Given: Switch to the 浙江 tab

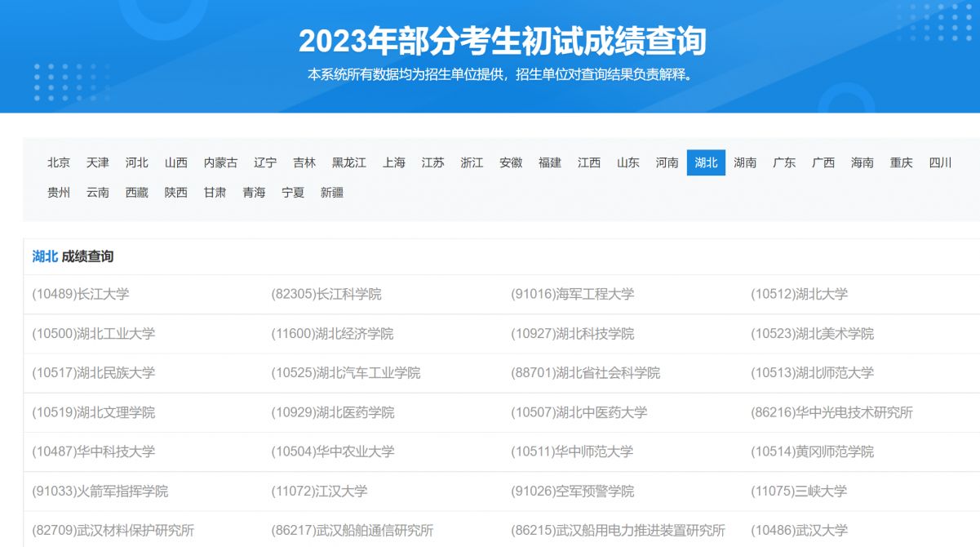Looking at the screenshot, I should (x=472, y=162).
